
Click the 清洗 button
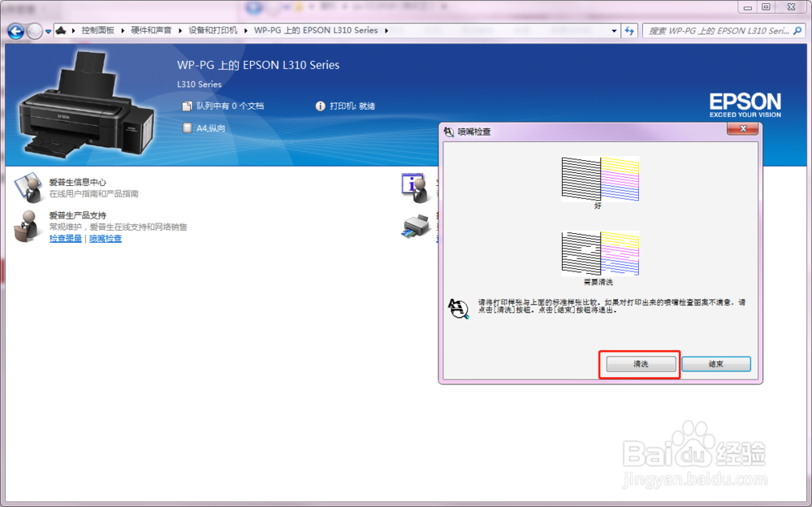click(x=641, y=364)
